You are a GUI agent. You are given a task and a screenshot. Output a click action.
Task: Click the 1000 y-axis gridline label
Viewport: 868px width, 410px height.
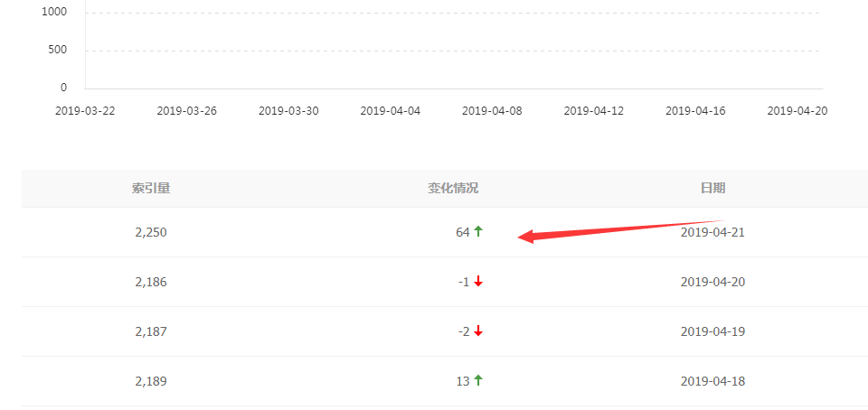(x=54, y=12)
